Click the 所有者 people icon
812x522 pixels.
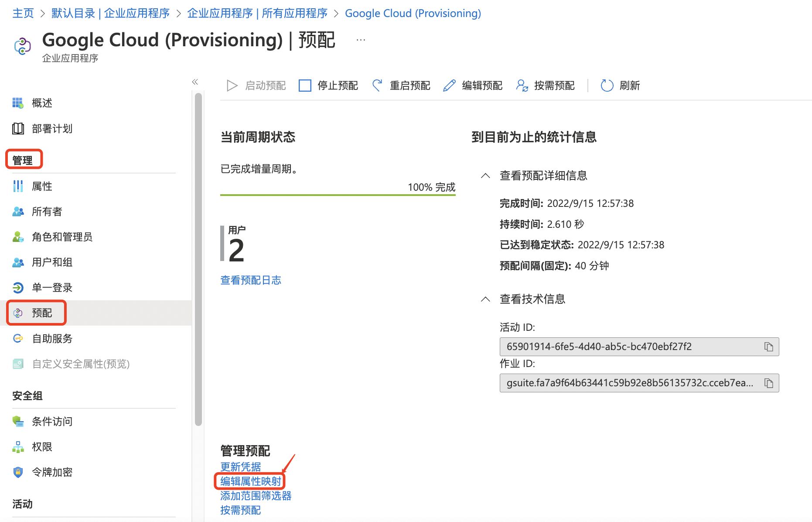click(x=18, y=212)
